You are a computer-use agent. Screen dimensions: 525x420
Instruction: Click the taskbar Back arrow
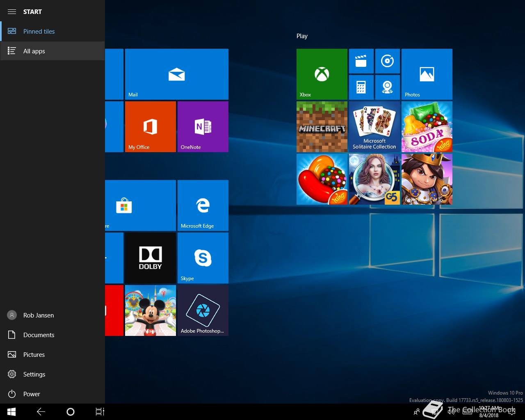point(41,412)
